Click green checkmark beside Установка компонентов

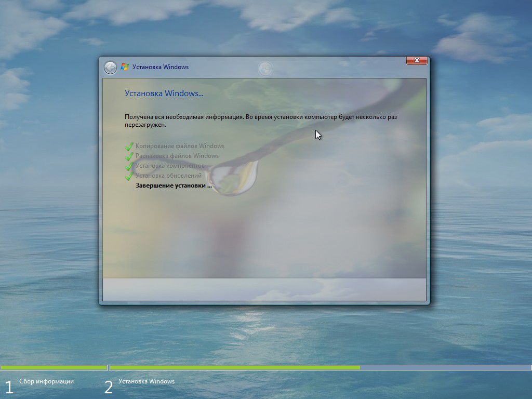[x=129, y=166]
